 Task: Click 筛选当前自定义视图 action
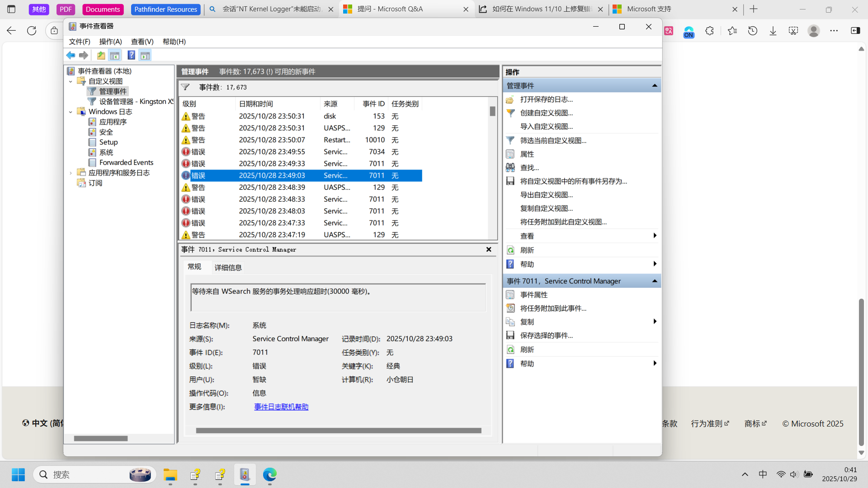coord(553,141)
